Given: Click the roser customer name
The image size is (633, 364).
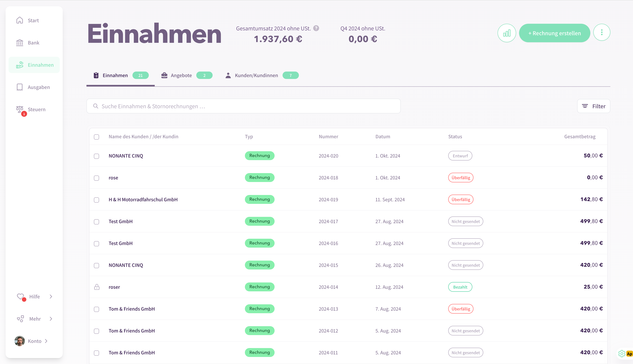Looking at the screenshot, I should point(114,287).
